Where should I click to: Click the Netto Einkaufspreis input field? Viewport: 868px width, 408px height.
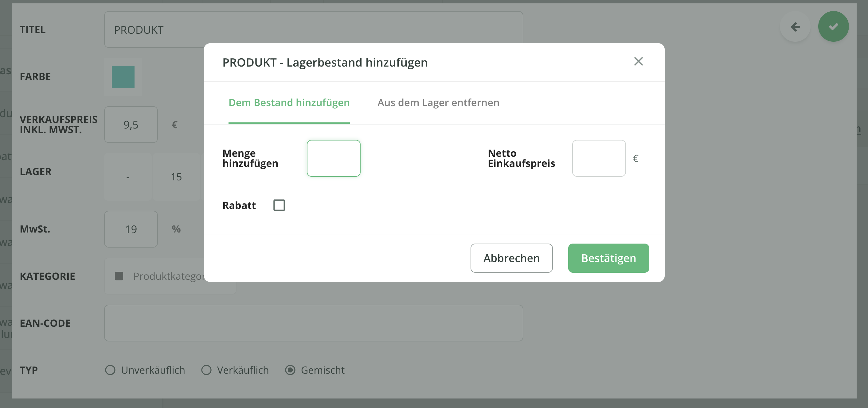pyautogui.click(x=598, y=158)
